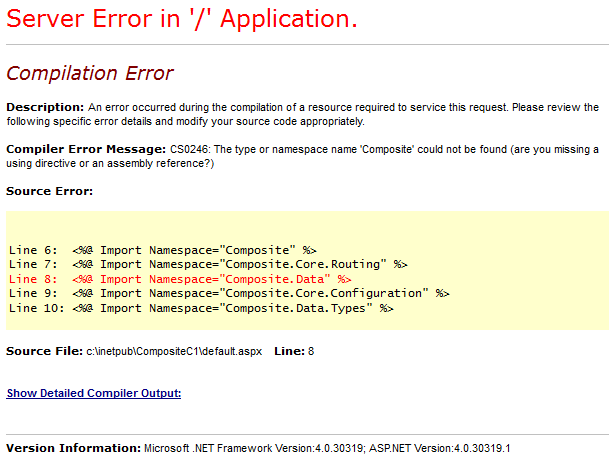Click the 'Compilation Error' subheading

tap(90, 73)
